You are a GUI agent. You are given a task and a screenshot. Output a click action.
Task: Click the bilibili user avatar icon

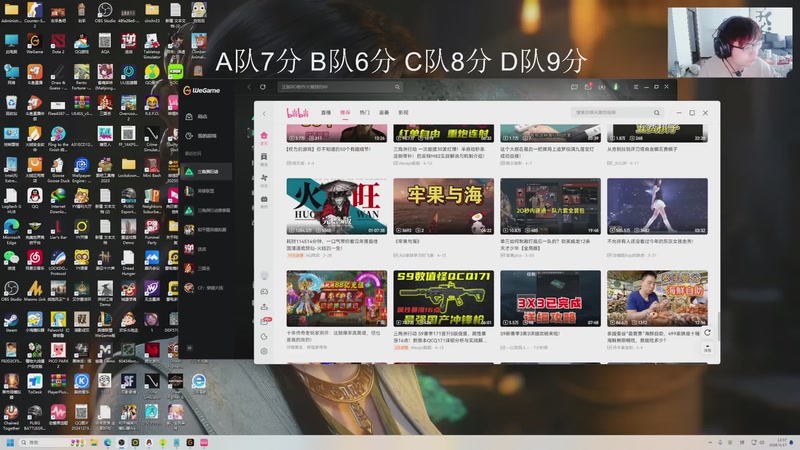coord(264,276)
